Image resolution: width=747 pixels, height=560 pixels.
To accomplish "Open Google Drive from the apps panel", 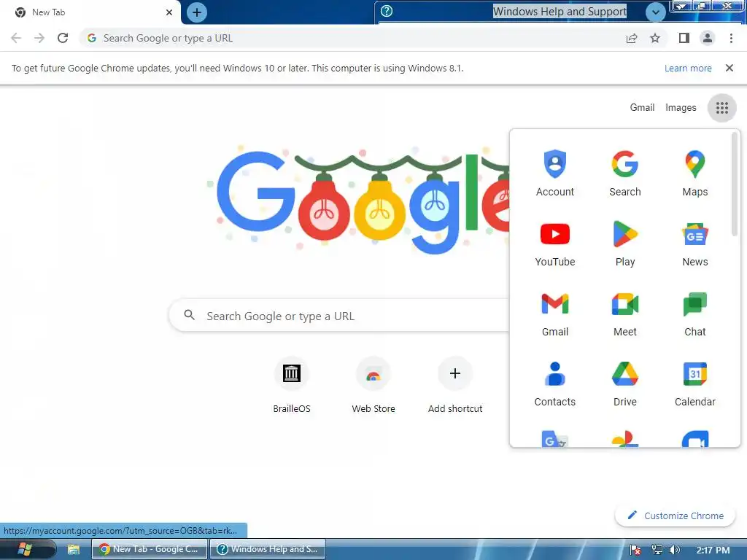I will pyautogui.click(x=624, y=384).
